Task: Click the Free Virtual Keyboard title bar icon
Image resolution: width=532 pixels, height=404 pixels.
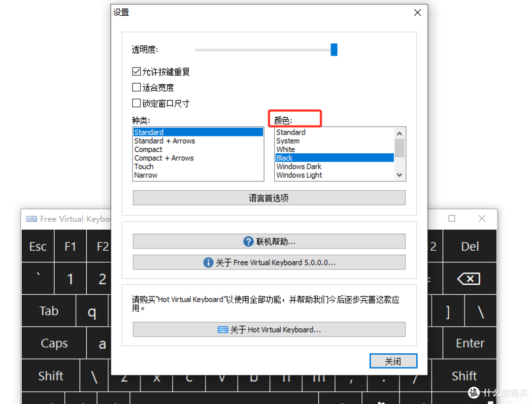Action: pos(32,219)
